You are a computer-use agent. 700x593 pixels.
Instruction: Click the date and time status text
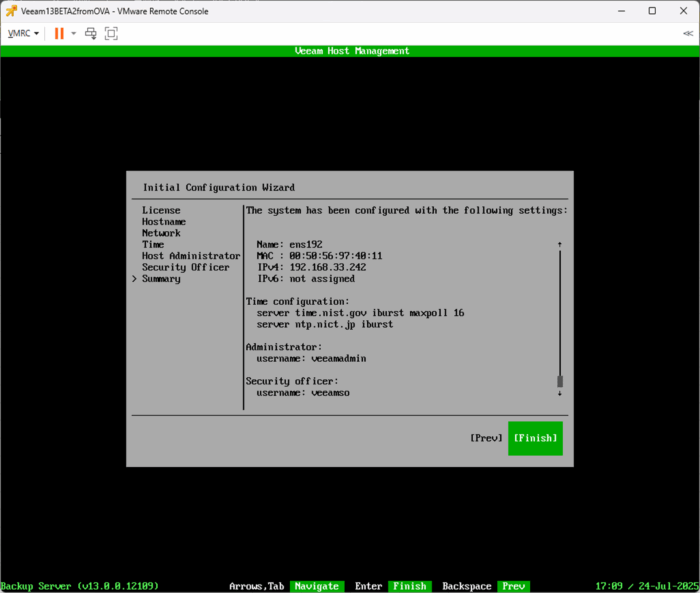pyautogui.click(x=647, y=586)
